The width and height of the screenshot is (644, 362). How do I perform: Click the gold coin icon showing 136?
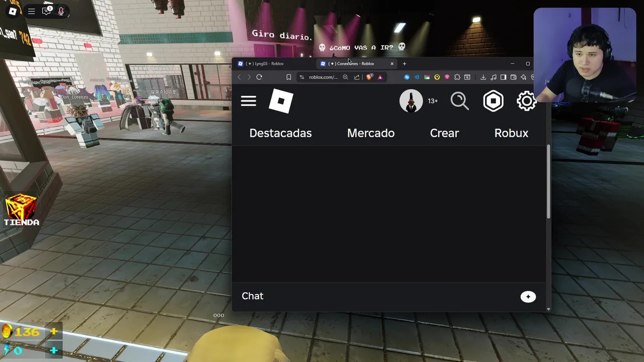tap(7, 331)
